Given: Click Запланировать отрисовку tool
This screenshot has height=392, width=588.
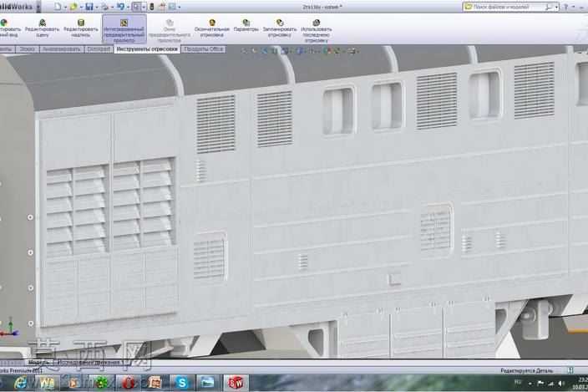Looking at the screenshot, I should [x=280, y=28].
